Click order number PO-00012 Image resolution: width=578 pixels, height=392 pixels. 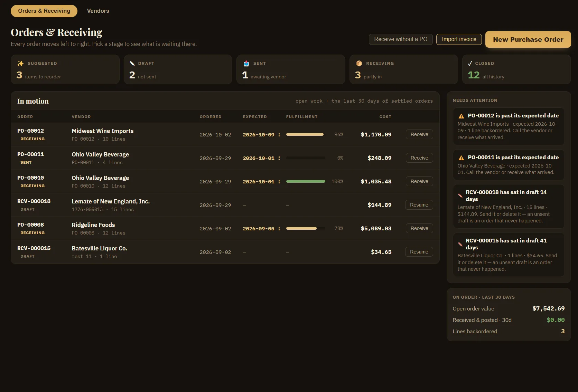point(31,131)
